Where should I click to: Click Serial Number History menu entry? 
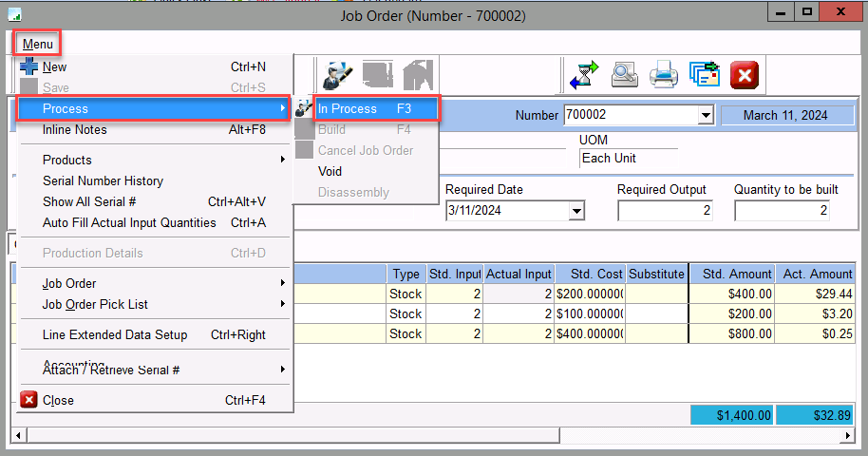pyautogui.click(x=103, y=180)
